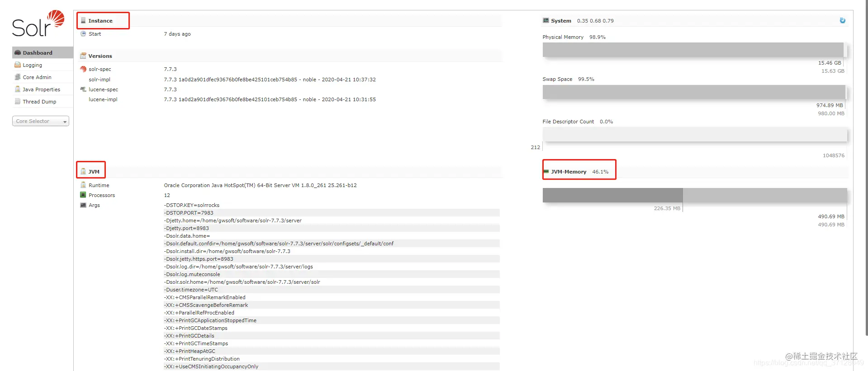Image resolution: width=868 pixels, height=371 pixels.
Task: Select the '7 days ago' start value
Action: [x=177, y=34]
